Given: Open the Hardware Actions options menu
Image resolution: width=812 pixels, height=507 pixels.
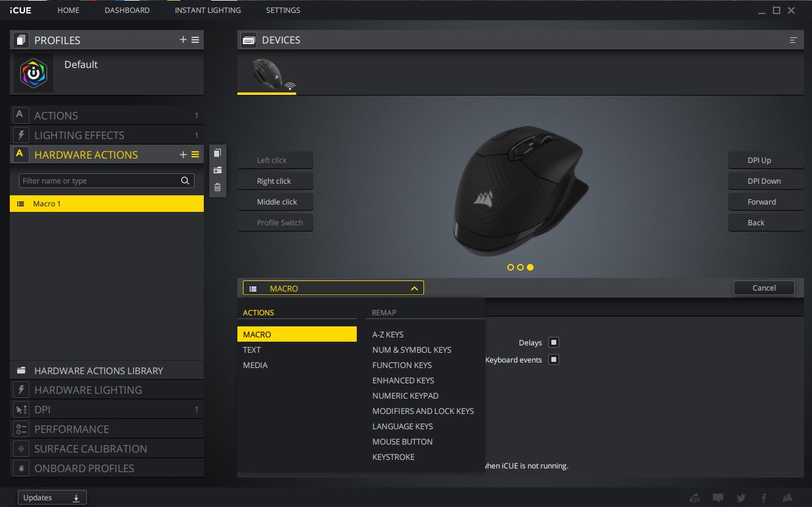Looking at the screenshot, I should click(195, 155).
